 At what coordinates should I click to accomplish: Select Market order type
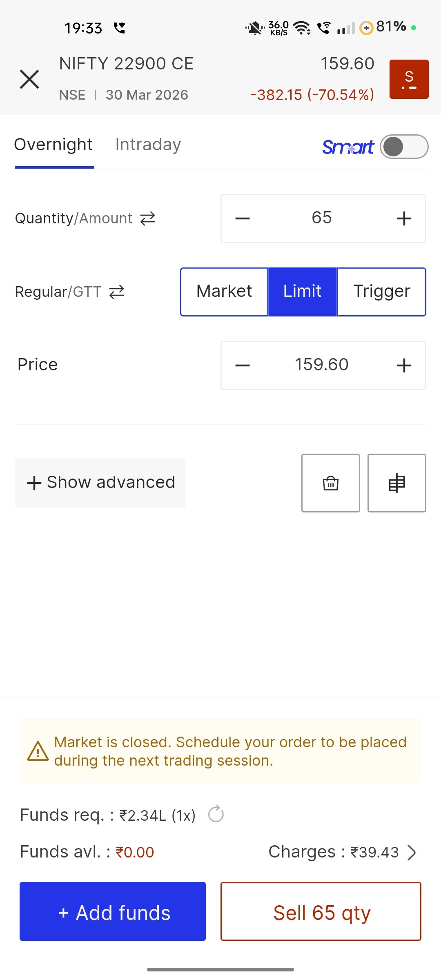(224, 292)
